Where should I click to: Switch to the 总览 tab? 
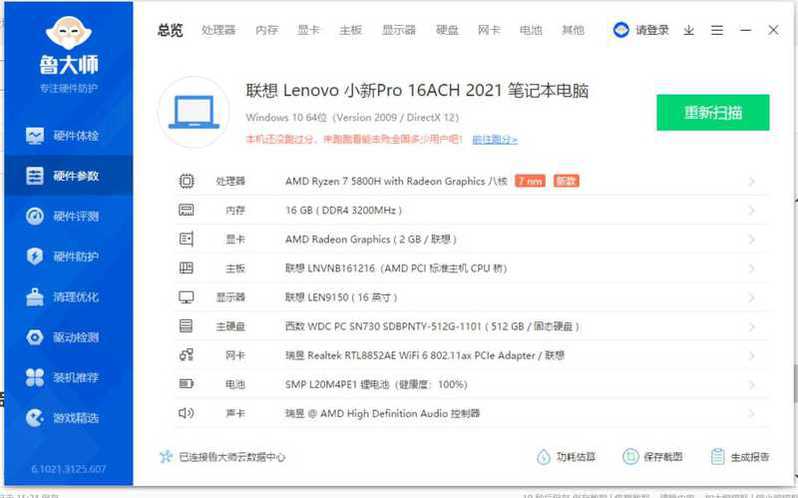click(170, 31)
